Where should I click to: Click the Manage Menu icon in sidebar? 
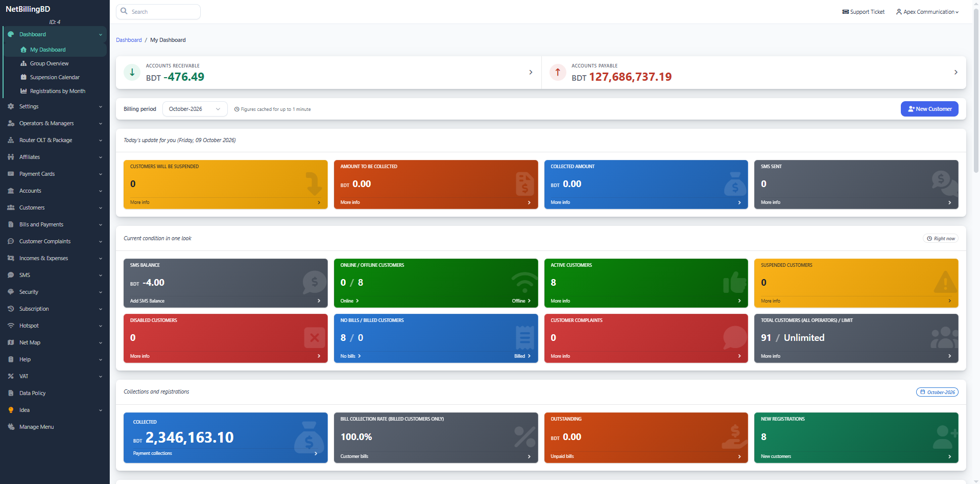[11, 427]
